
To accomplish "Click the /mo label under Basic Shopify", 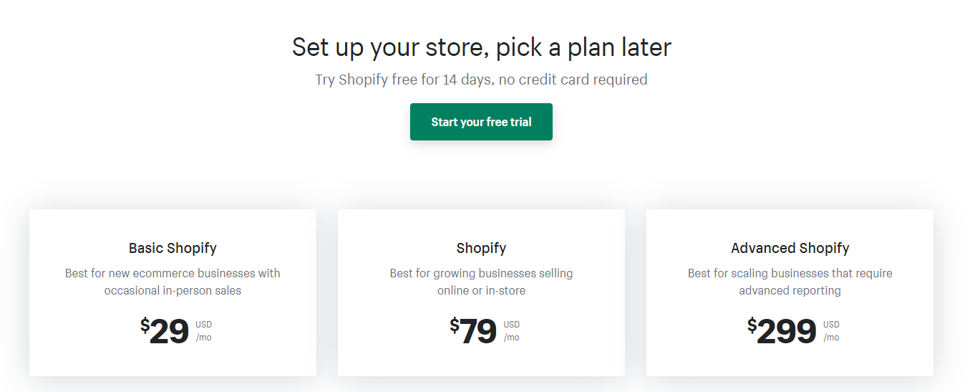I will 203,338.
